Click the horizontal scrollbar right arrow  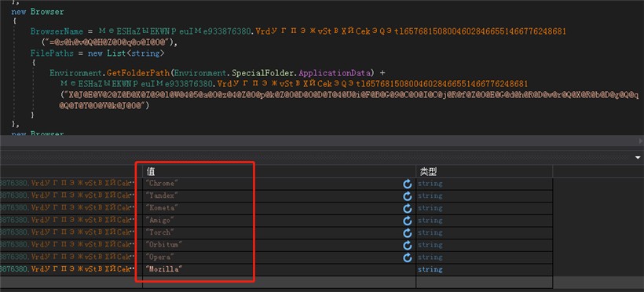coord(641,141)
